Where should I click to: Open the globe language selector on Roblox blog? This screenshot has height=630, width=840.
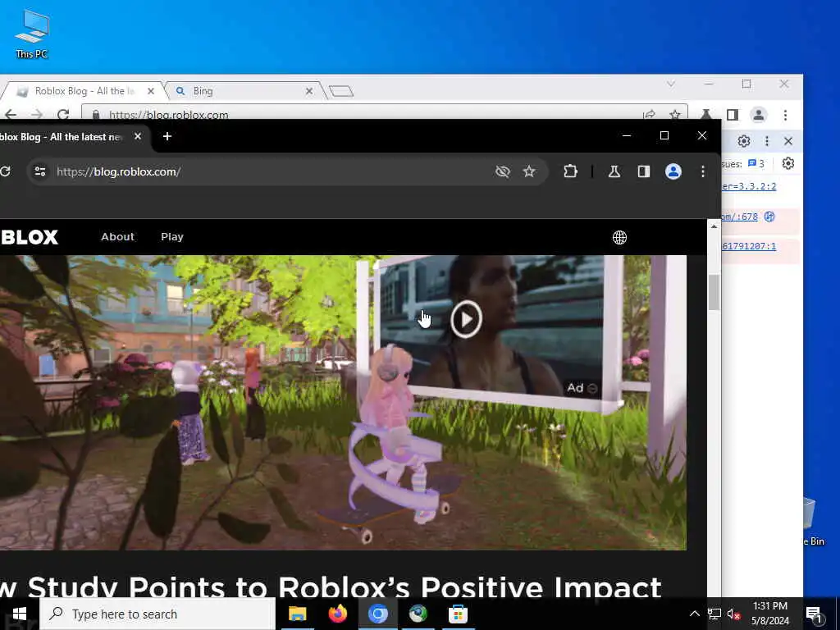click(620, 237)
